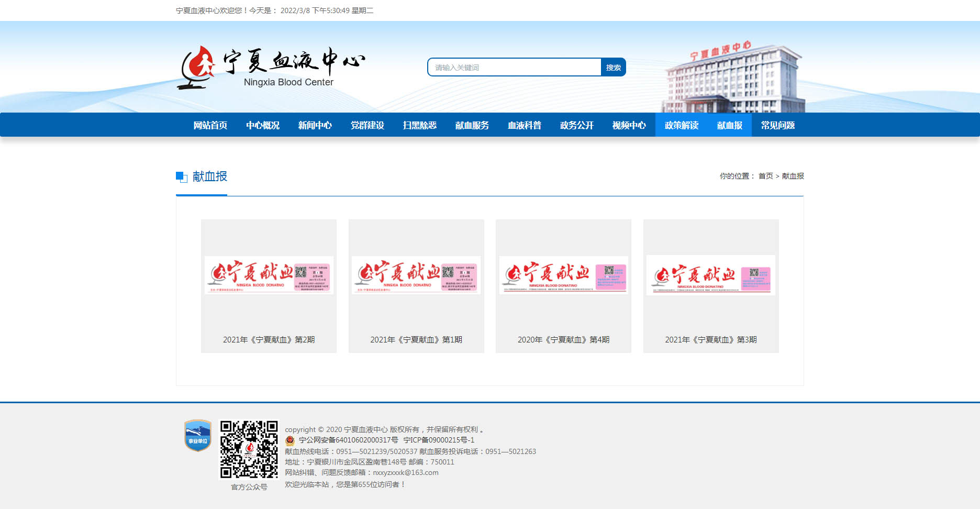The image size is (980, 509).
Task: Click the blue public institution shield badge
Action: pyautogui.click(x=197, y=435)
